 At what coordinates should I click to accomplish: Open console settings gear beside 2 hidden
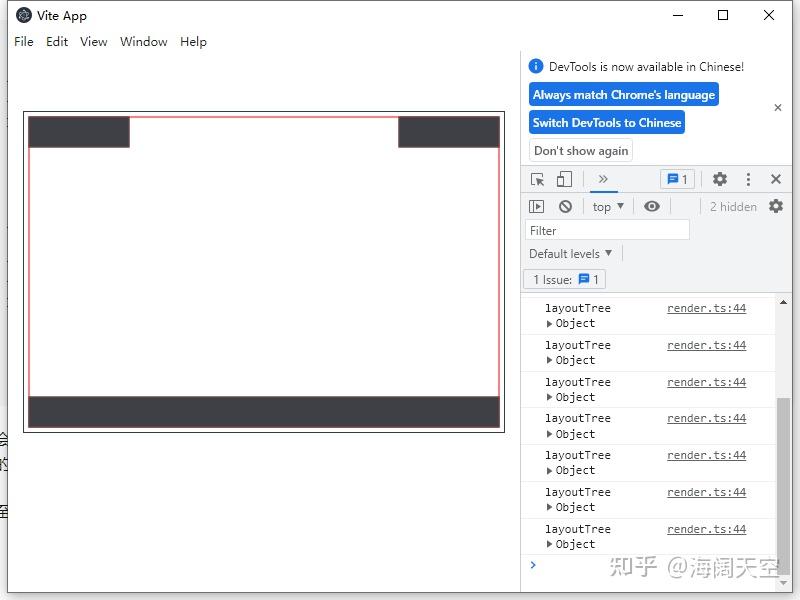coord(776,206)
